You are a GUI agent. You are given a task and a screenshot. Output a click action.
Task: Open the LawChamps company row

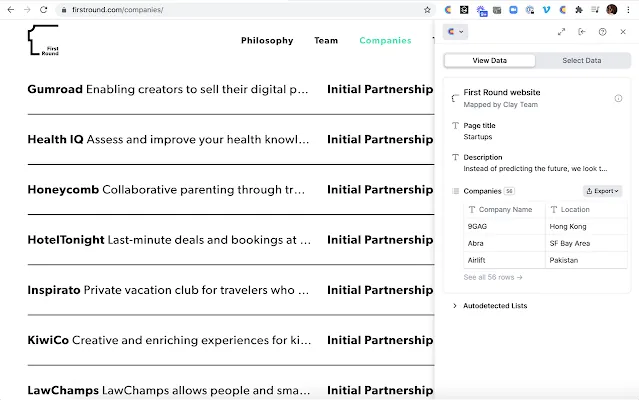(x=231, y=391)
